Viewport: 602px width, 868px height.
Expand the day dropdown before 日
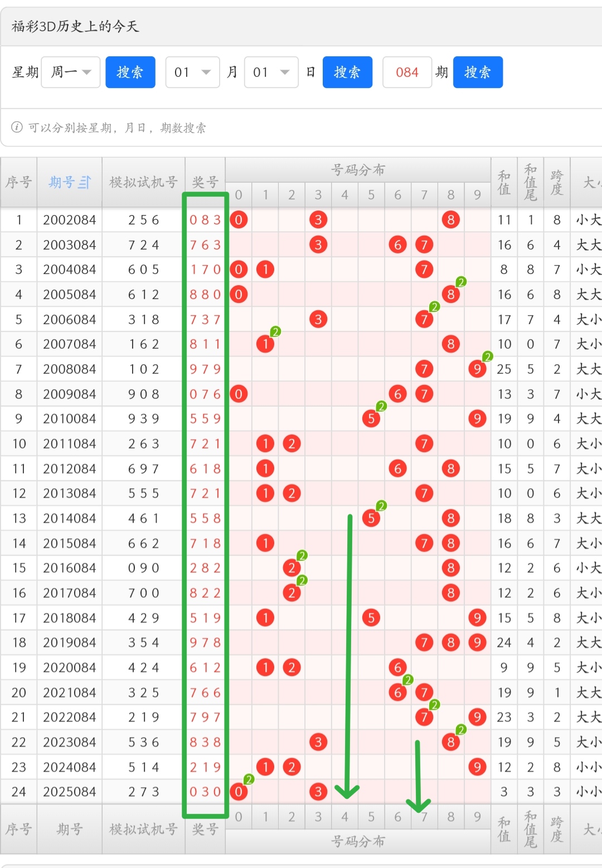271,72
